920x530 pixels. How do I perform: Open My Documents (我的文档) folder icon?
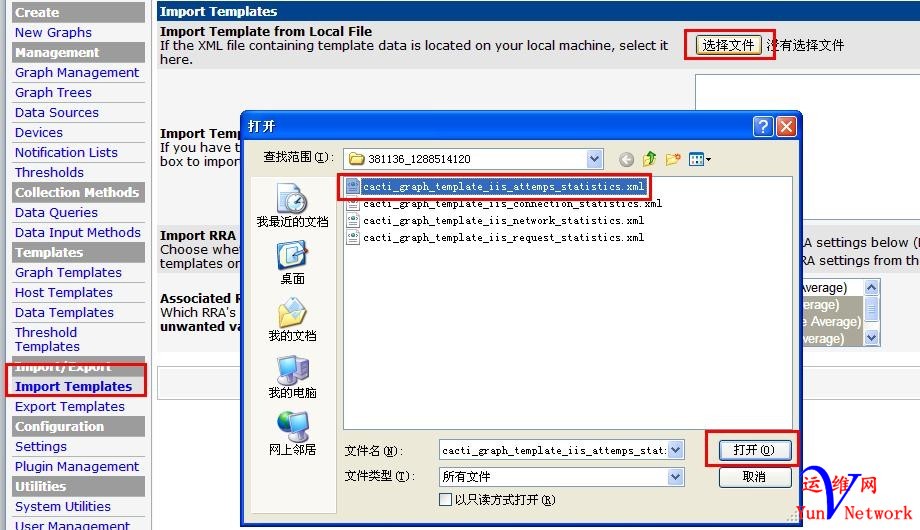click(x=292, y=312)
